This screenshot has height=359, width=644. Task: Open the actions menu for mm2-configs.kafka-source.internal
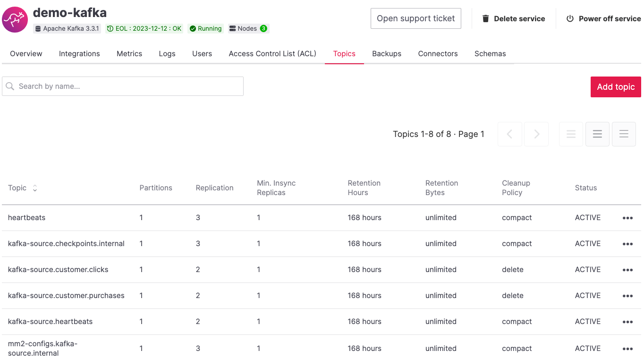[627, 348]
